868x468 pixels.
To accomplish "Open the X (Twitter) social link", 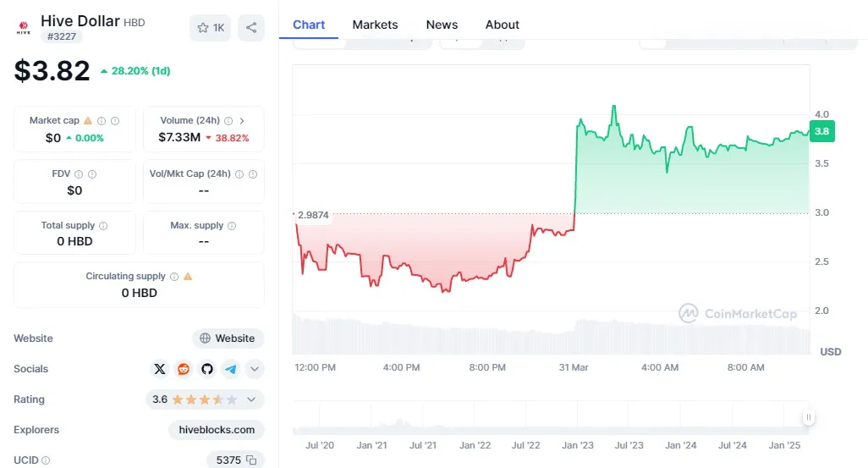I will pyautogui.click(x=159, y=369).
